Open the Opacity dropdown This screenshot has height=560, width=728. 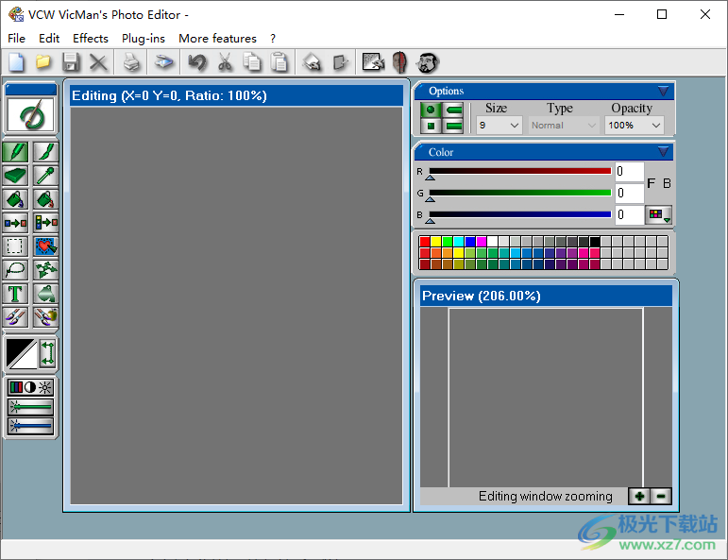click(x=634, y=126)
